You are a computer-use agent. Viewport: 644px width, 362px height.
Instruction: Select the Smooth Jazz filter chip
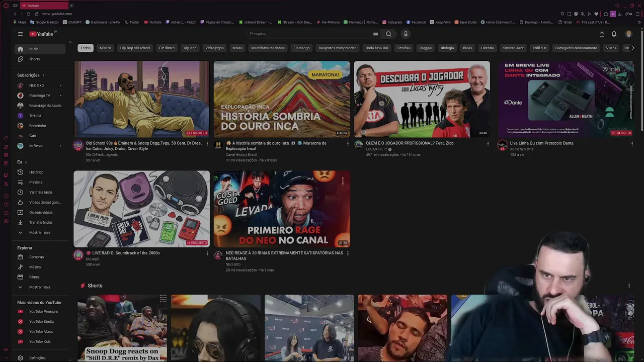click(x=513, y=48)
